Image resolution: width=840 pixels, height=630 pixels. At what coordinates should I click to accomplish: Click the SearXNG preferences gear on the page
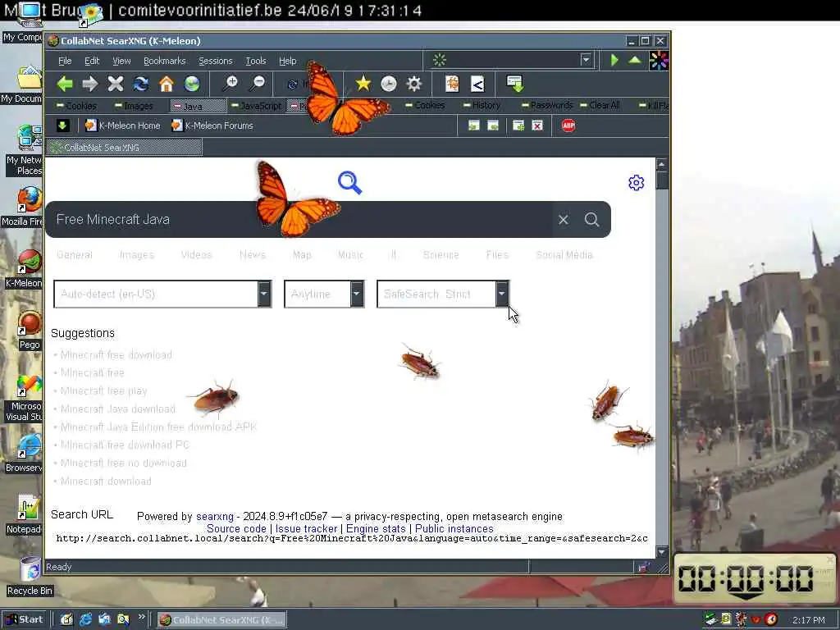pos(636,183)
